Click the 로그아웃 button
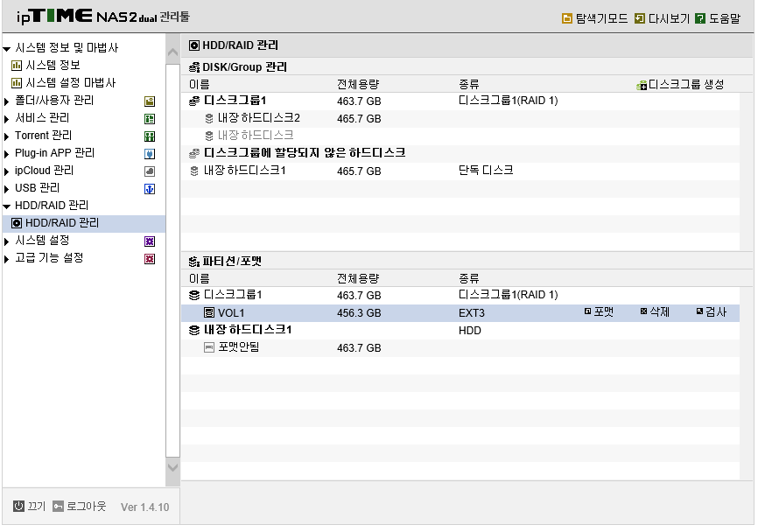The width and height of the screenshot is (758, 532). (80, 506)
